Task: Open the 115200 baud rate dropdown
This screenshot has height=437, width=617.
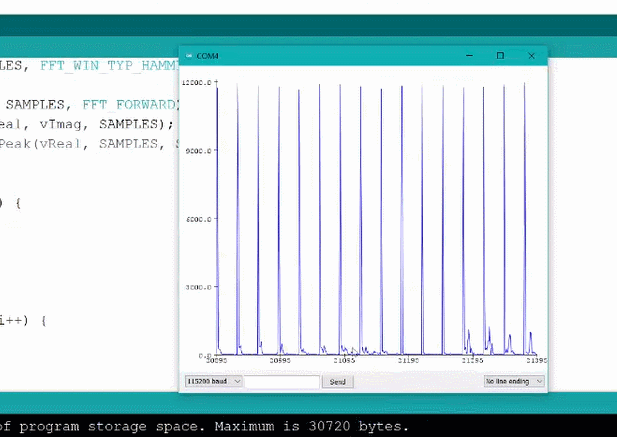Action: [x=213, y=382]
